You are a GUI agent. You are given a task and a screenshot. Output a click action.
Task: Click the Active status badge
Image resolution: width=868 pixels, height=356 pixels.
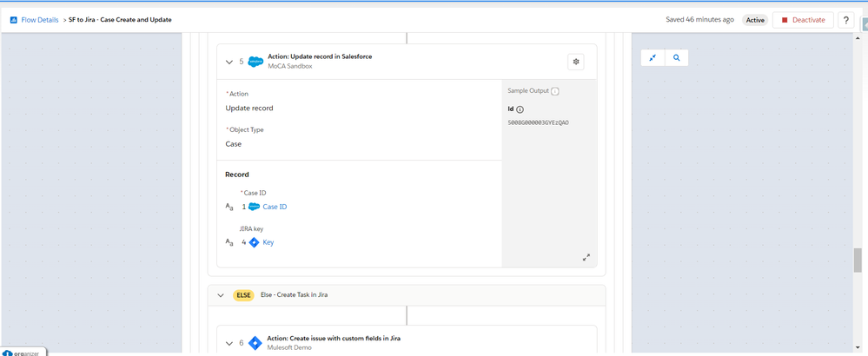click(755, 20)
